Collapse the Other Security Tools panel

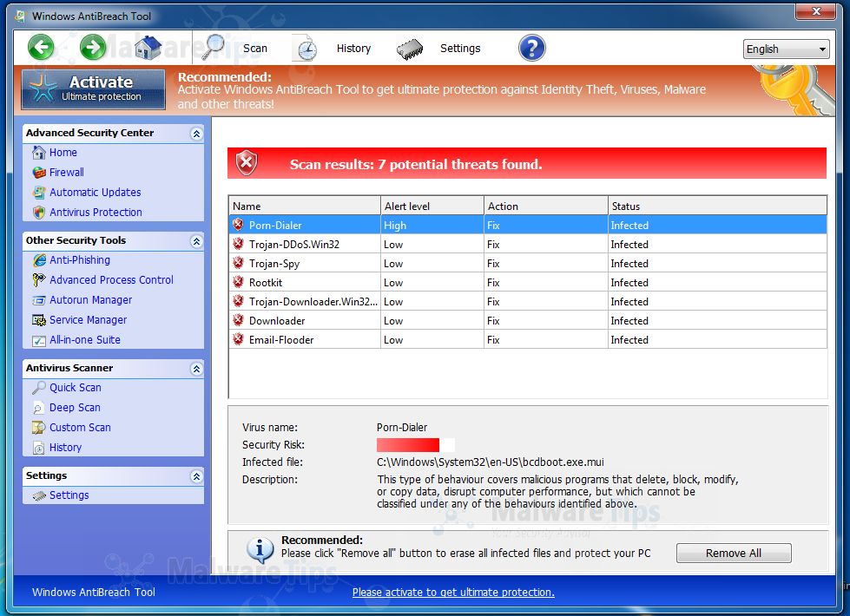(196, 241)
